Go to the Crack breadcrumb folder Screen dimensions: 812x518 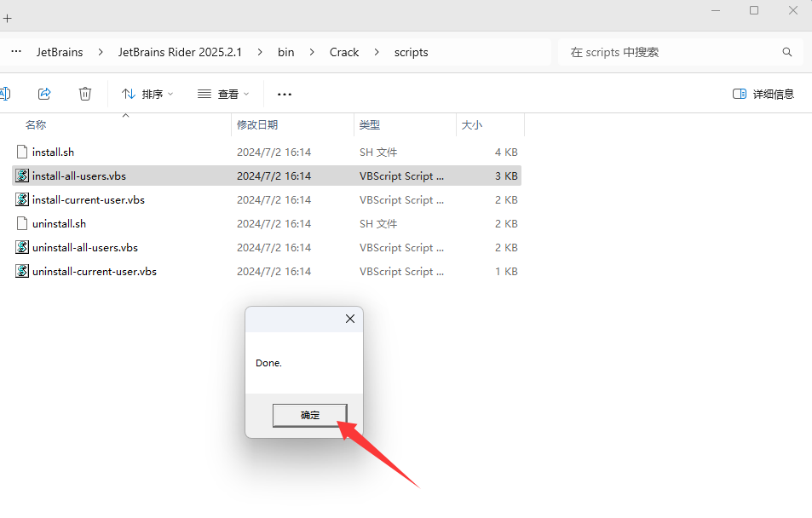(344, 52)
